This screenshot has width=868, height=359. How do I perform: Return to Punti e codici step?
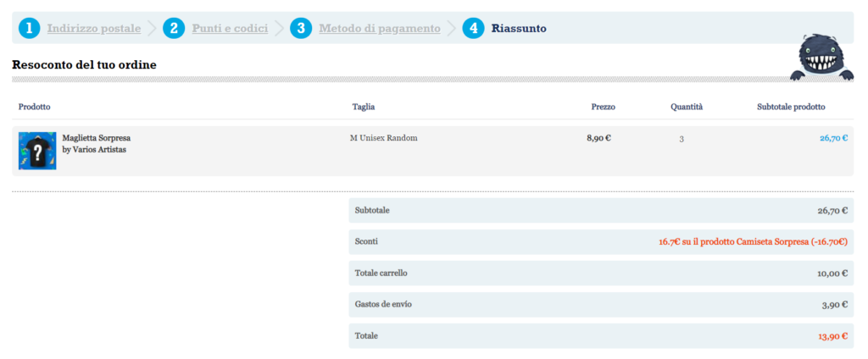230,29
